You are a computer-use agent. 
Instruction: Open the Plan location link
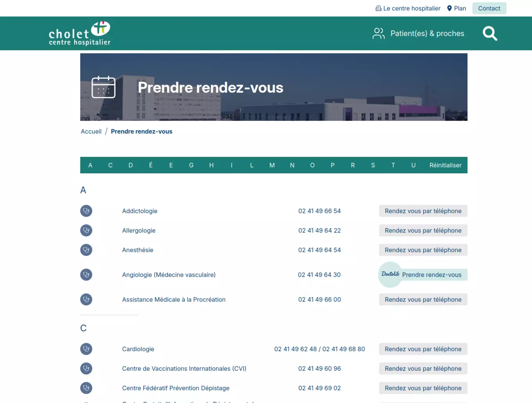click(456, 8)
